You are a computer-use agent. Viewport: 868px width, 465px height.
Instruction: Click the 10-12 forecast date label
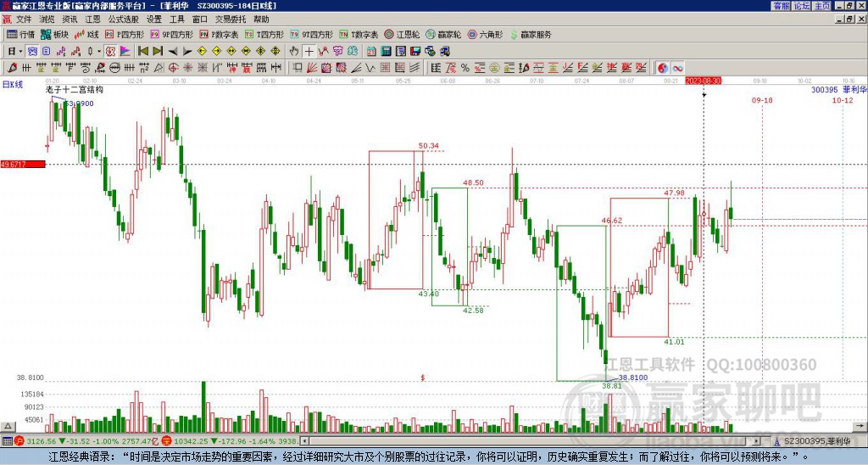click(843, 100)
